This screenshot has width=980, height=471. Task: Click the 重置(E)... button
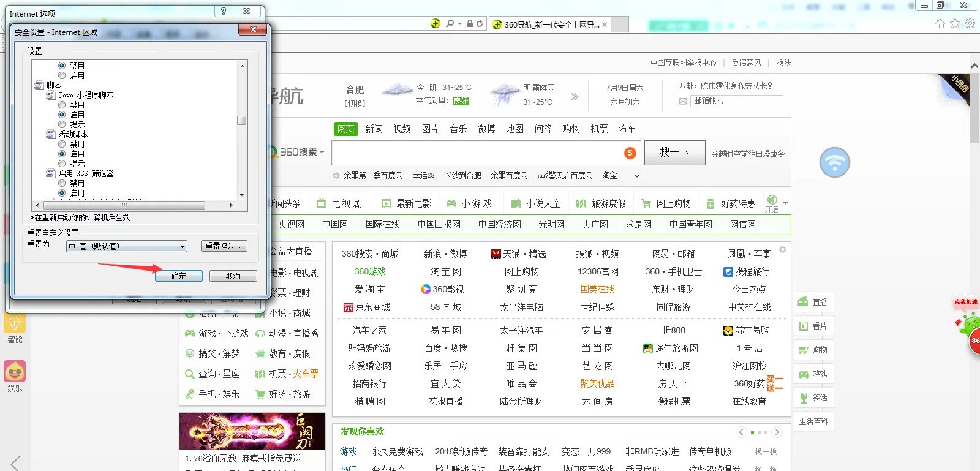pos(224,246)
